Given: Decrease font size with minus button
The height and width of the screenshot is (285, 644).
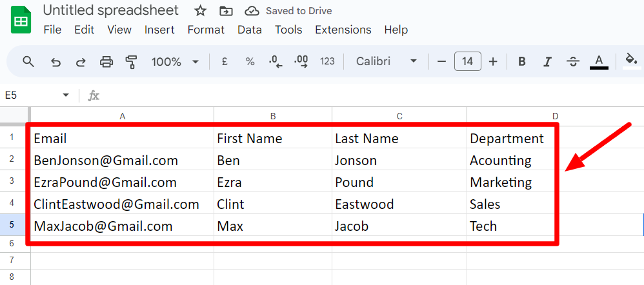Looking at the screenshot, I should click(x=441, y=62).
